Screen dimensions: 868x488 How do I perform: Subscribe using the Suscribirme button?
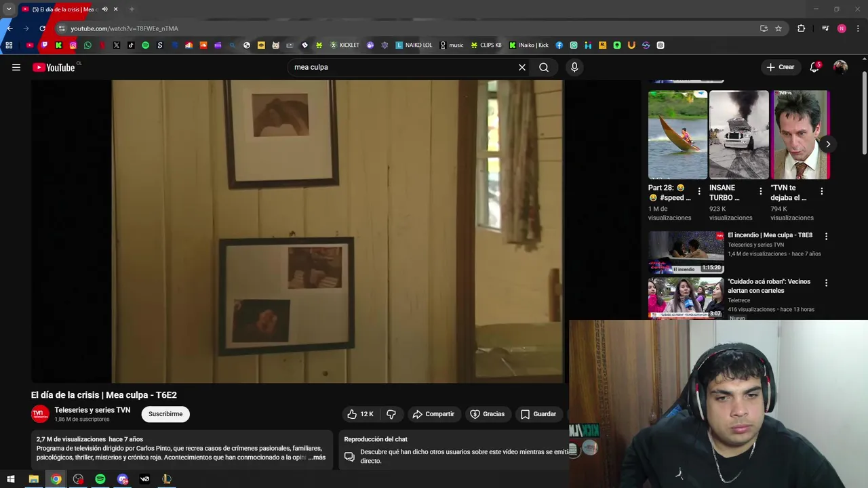(165, 414)
